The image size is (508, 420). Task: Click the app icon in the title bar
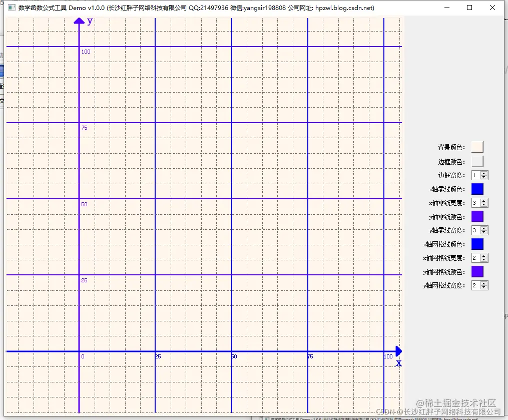12,8
